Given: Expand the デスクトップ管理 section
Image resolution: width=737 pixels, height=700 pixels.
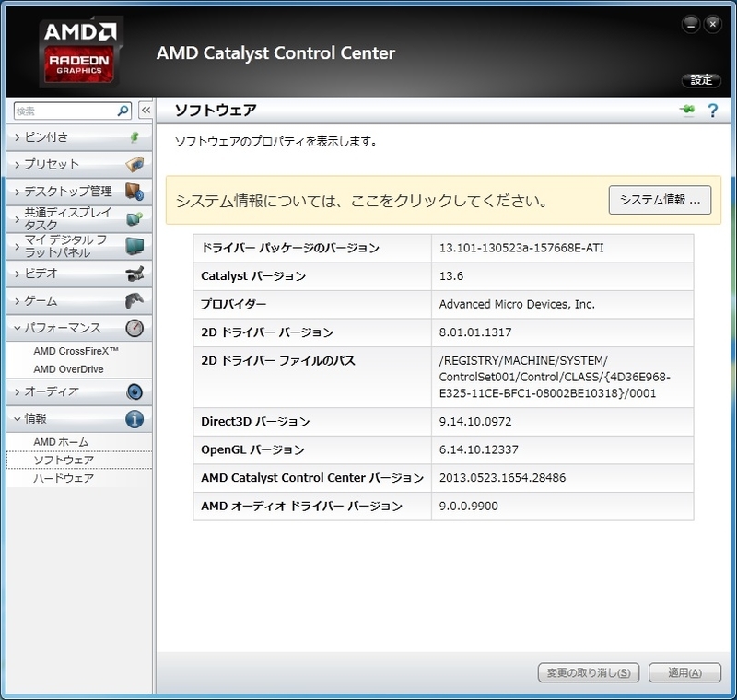Looking at the screenshot, I should click(79, 192).
